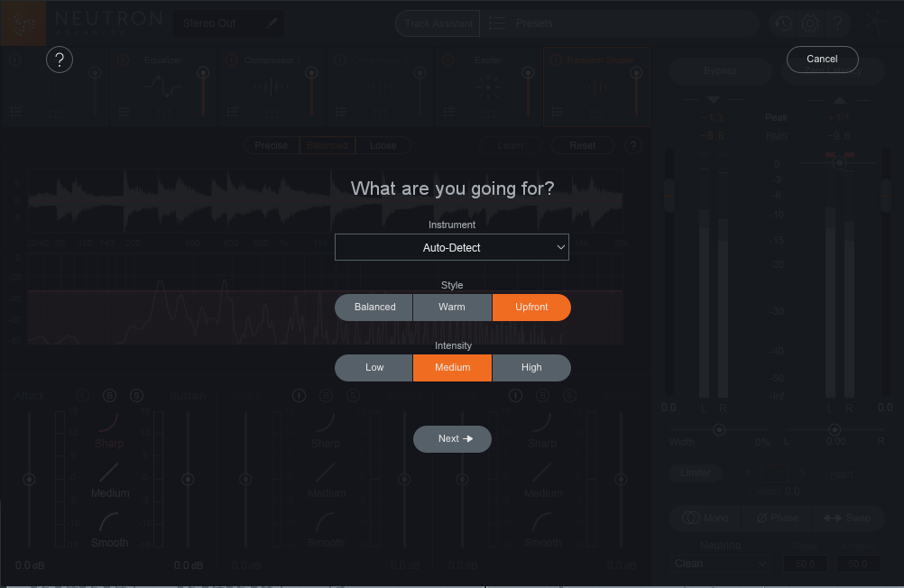Viewport: 904px width, 588px height.
Task: Open the Neutrino Clean dropdown
Action: (x=721, y=564)
